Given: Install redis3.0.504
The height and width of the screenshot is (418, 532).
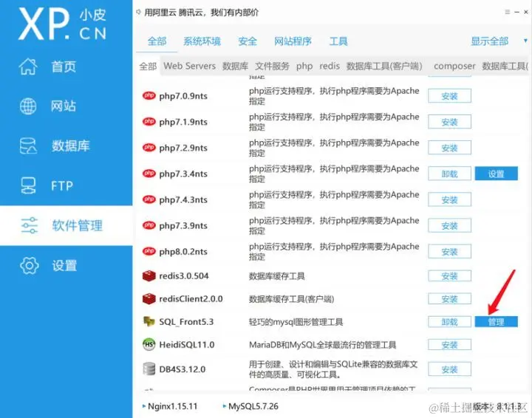Looking at the screenshot, I should (449, 276).
